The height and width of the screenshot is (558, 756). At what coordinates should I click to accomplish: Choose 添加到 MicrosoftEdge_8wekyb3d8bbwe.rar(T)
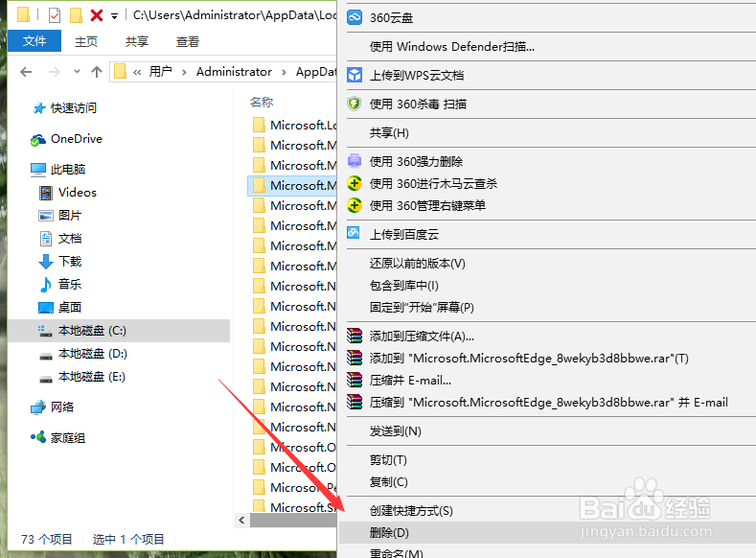click(x=547, y=358)
